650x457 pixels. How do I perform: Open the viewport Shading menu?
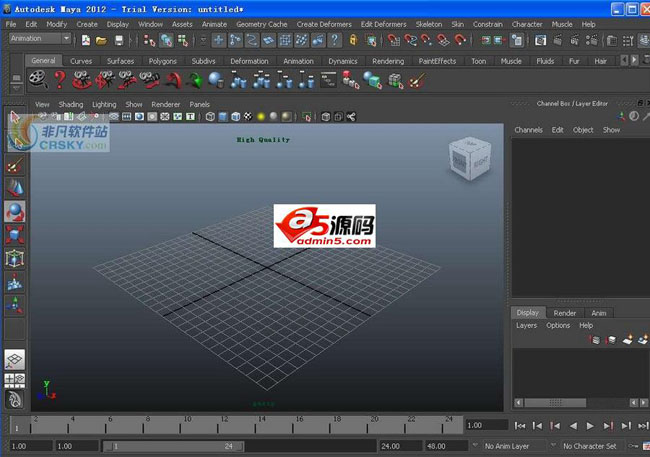[71, 105]
